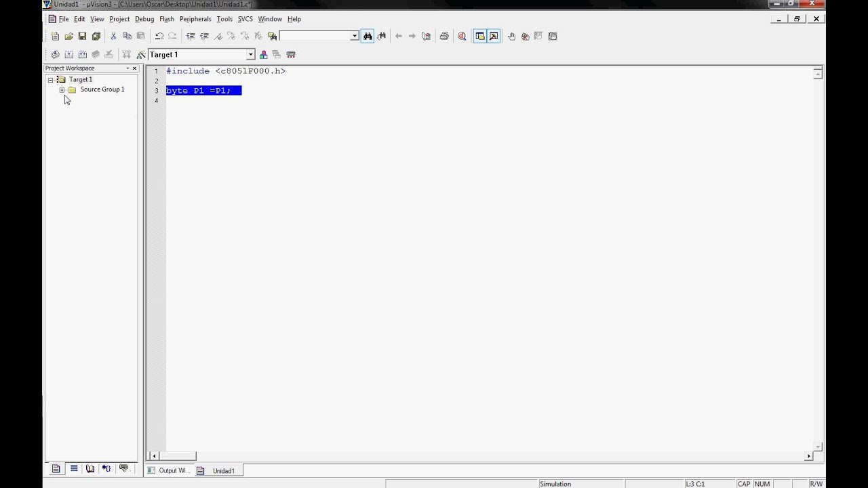Click the horizontal scrollbar right arrow
Viewport: 868px width, 488px height.
coord(808,456)
